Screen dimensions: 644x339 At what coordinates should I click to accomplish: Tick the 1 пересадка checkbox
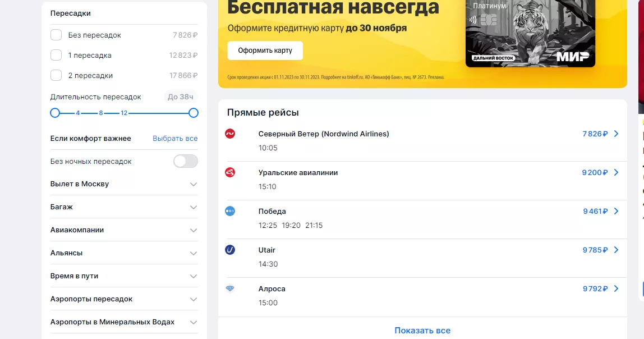[x=56, y=55]
